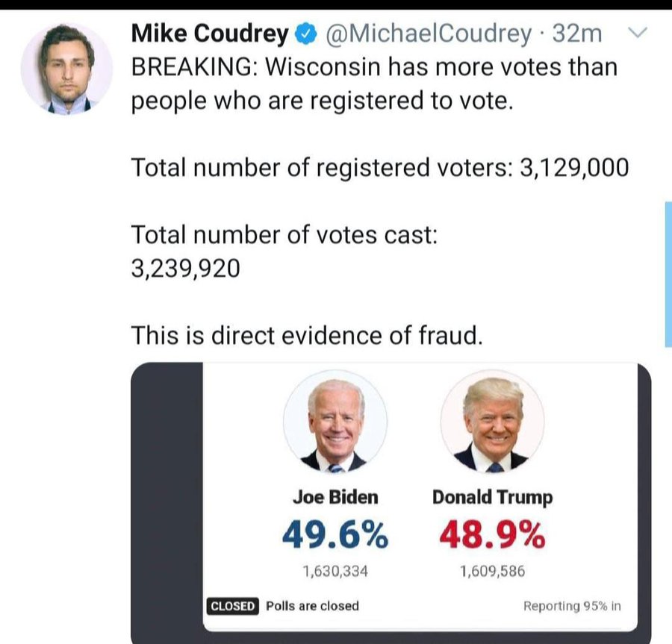Screen dimensions: 672x644
Task: Click "This is direct evidence of fraud" line
Action: click(x=307, y=336)
